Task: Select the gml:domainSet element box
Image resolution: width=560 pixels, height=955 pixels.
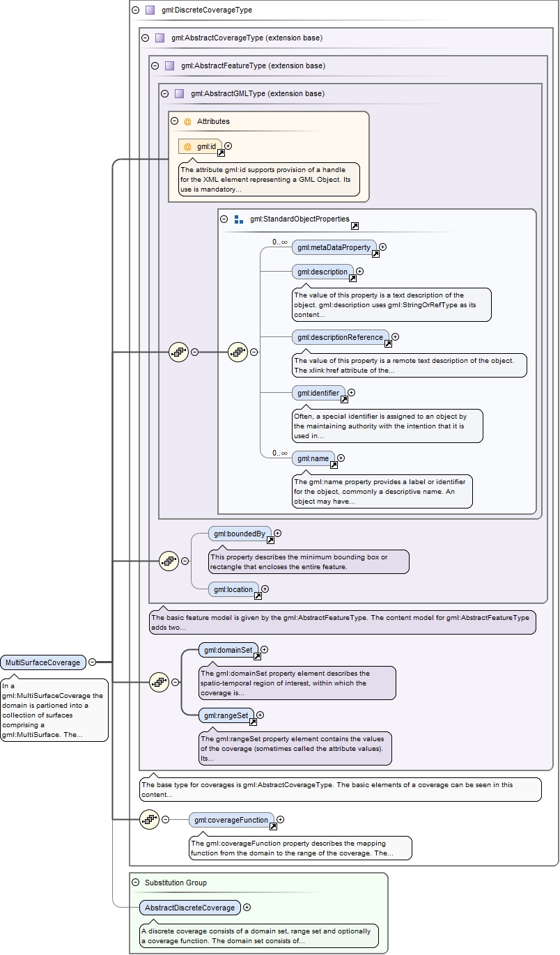Action: click(x=228, y=650)
